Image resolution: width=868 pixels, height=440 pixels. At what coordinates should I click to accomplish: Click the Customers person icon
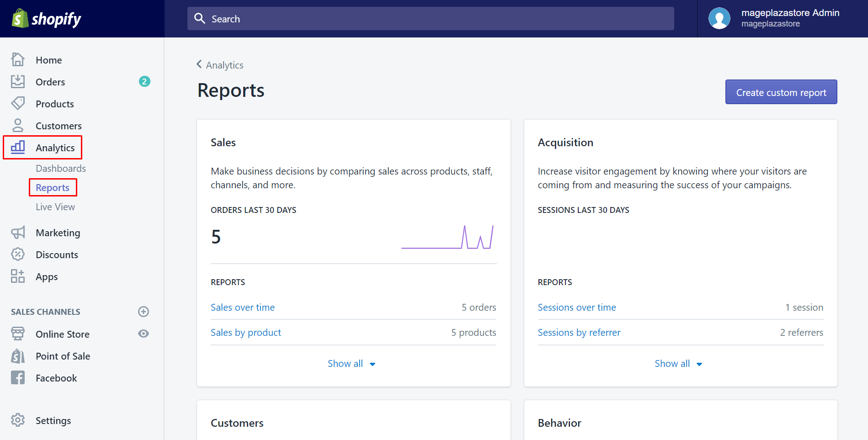[18, 125]
